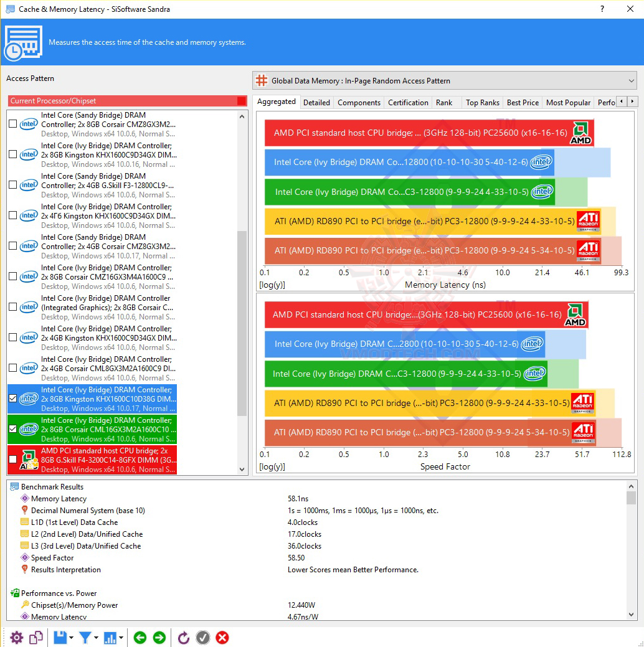Click the orange ATI 5-34-10-5 Memory Latency bar
Screen dimensions: 644x647
point(433,250)
